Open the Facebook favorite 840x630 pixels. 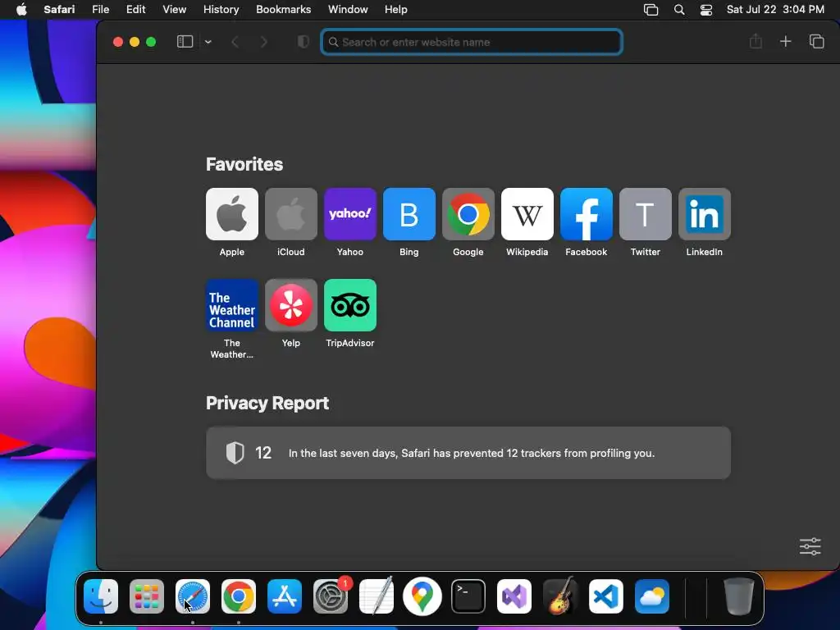[586, 214]
